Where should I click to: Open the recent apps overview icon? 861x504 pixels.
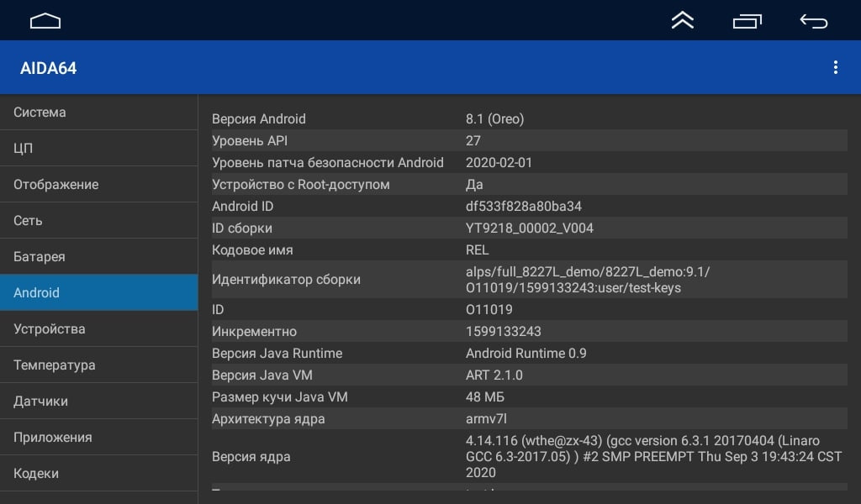(x=747, y=21)
